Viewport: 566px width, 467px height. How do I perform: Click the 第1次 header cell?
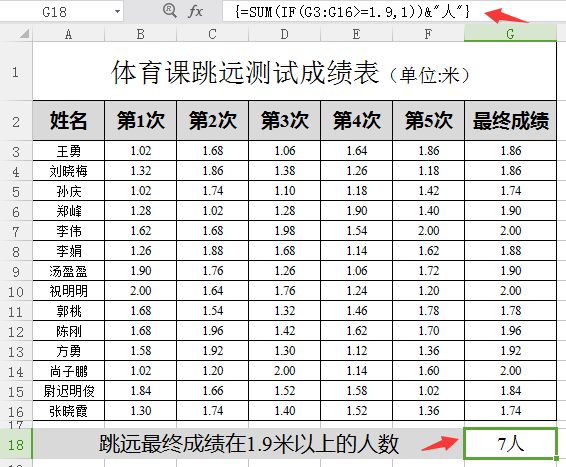[x=140, y=121]
